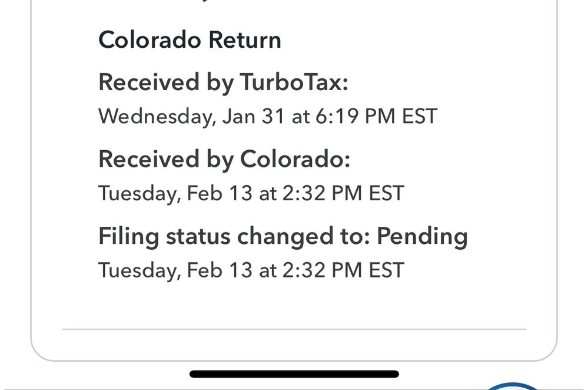Tap "2:32 PM EST" under the Pending status
Image resolution: width=588 pixels, height=390 pixels.
(x=343, y=270)
